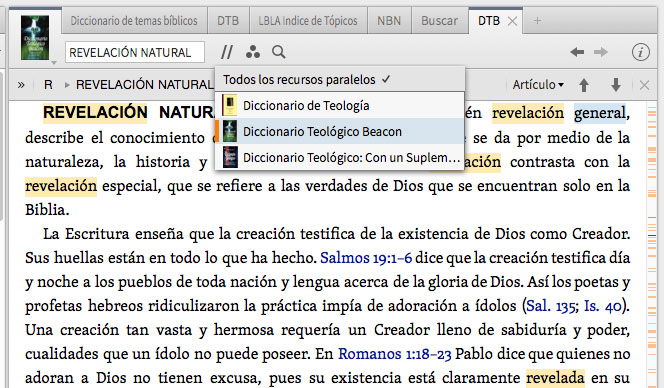Close the locator bar with the X

coord(645,85)
